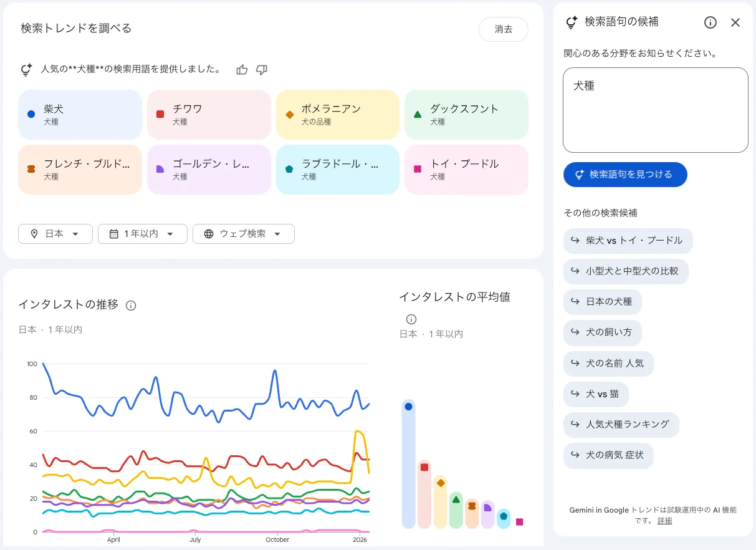Screen dimensions: 756x550
Task: Click the info icon in the 検索語句の候補 panel header
Action: tap(710, 22)
